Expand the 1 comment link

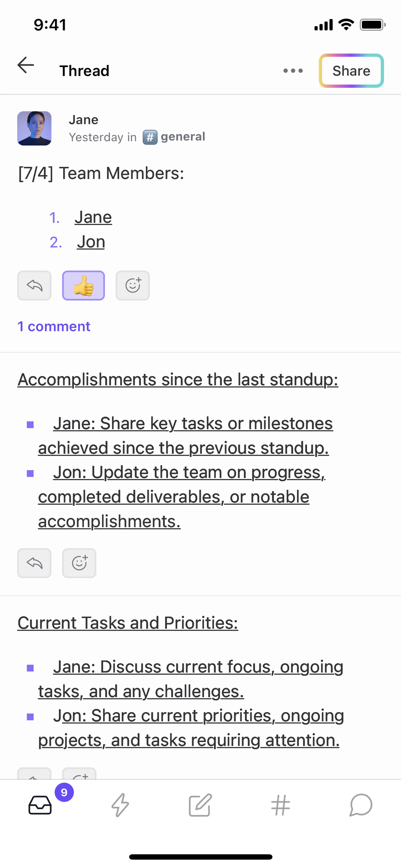[x=54, y=326]
